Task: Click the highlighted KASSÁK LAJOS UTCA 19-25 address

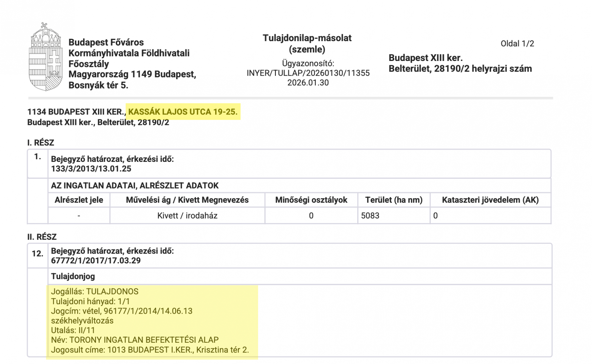Action: pos(183,112)
